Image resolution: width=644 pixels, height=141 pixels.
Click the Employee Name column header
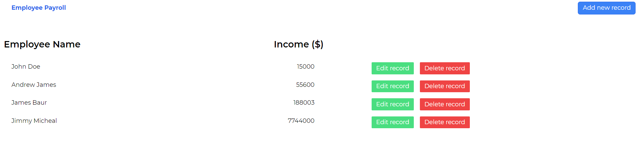click(x=42, y=44)
